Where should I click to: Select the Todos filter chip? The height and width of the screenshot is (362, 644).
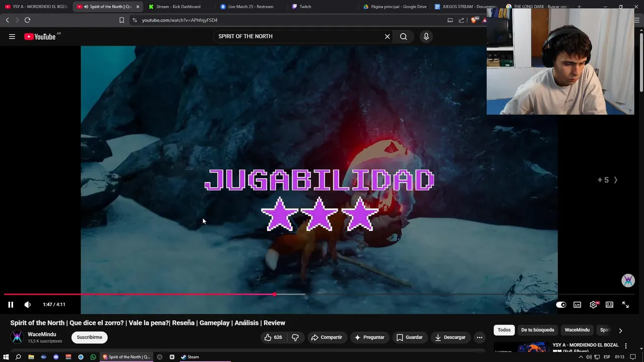504,330
